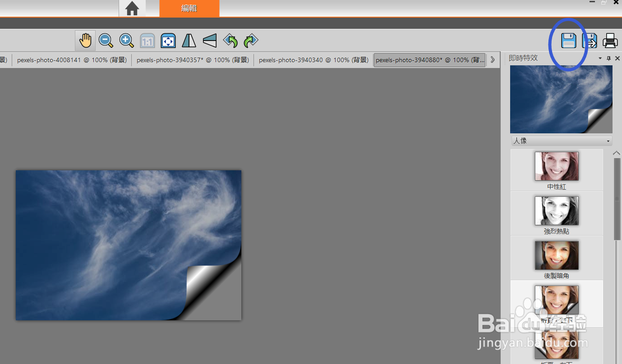
Task: Flip the image horizontally
Action: 189,41
